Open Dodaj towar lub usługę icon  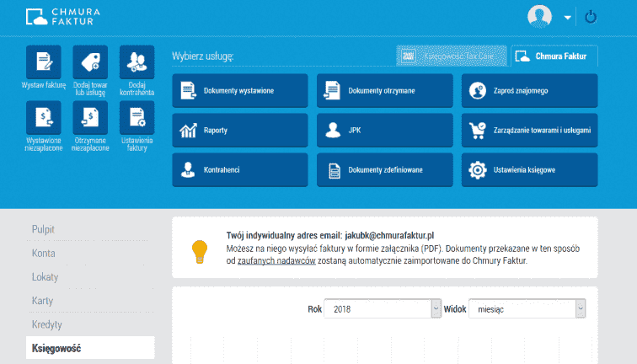[90, 62]
